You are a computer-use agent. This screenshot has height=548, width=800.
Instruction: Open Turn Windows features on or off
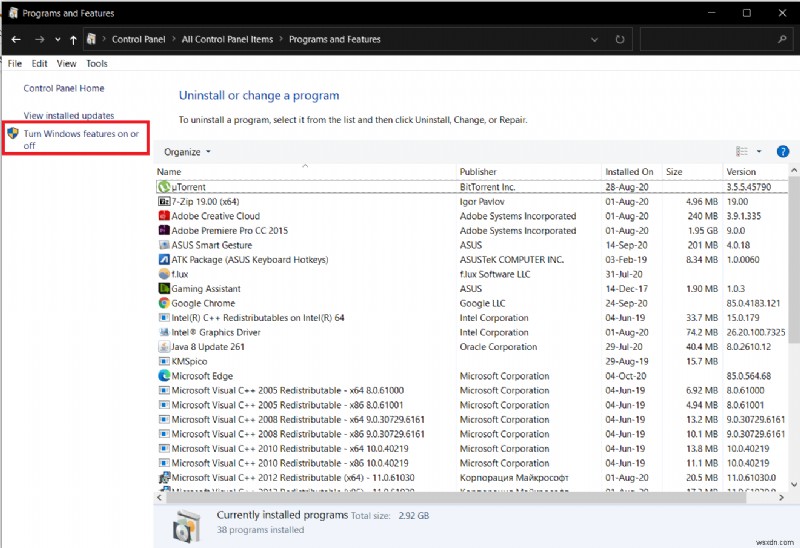tap(81, 139)
